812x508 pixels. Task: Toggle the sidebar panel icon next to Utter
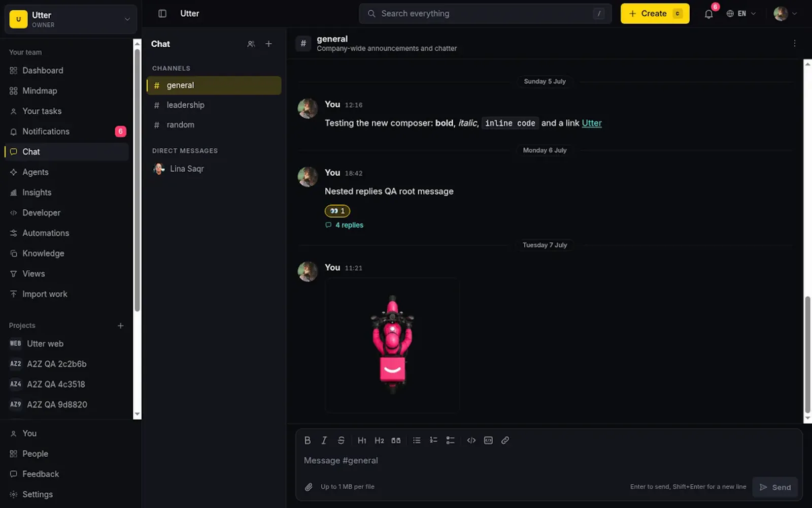[x=162, y=14]
